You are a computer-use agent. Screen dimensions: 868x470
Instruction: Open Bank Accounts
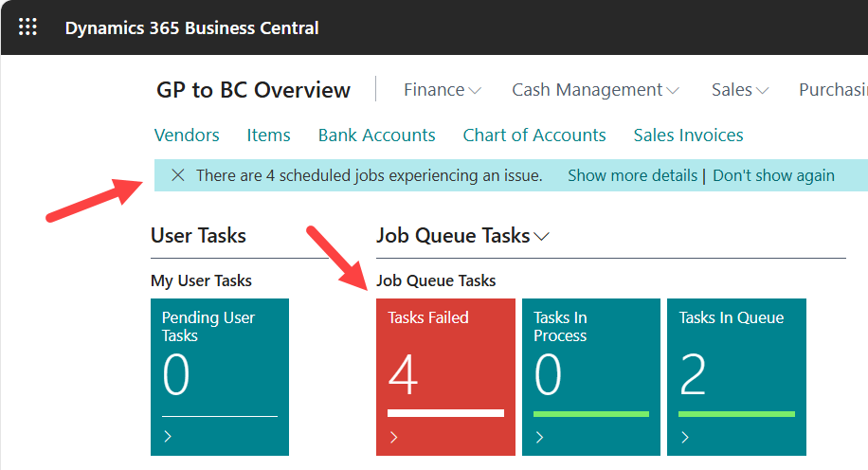tap(376, 135)
